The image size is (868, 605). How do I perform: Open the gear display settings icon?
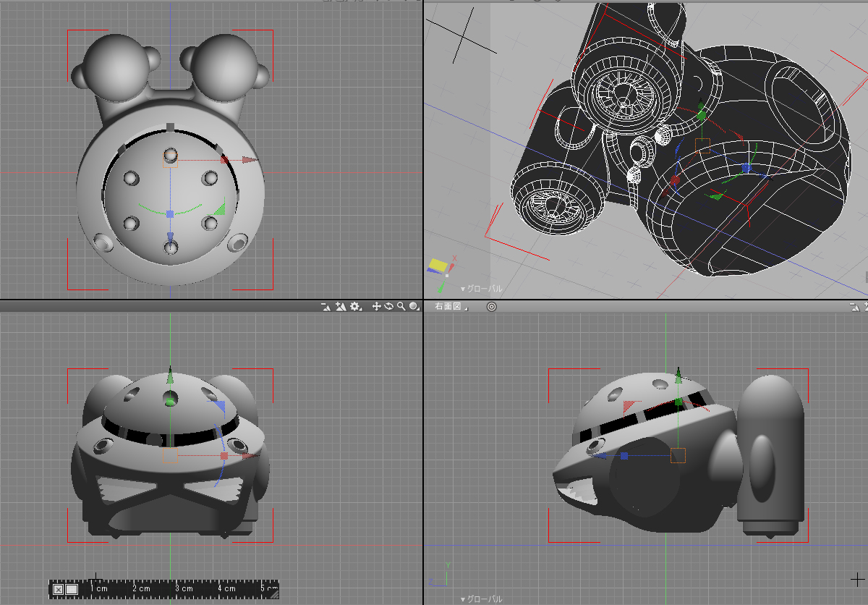[355, 307]
